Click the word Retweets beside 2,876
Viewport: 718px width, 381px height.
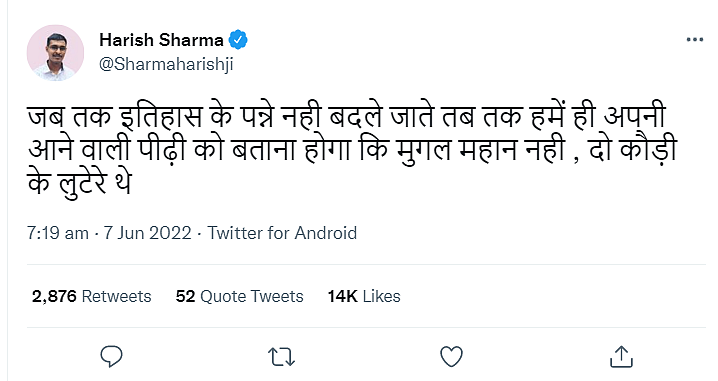(116, 296)
